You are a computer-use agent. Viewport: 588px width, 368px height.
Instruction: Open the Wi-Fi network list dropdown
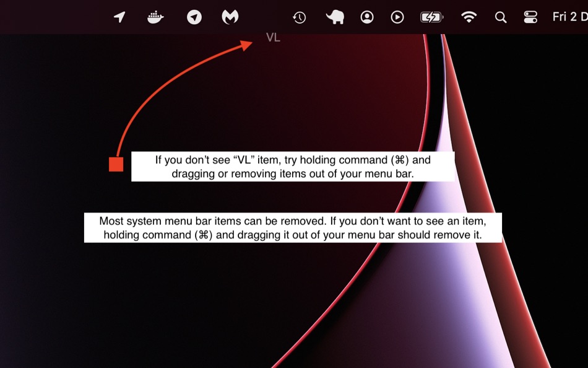(x=469, y=17)
